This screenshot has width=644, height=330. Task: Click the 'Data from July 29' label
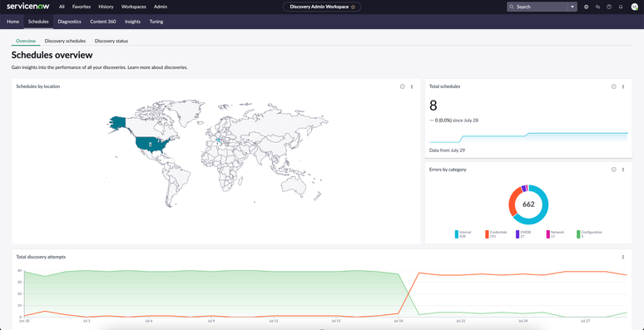tap(448, 150)
